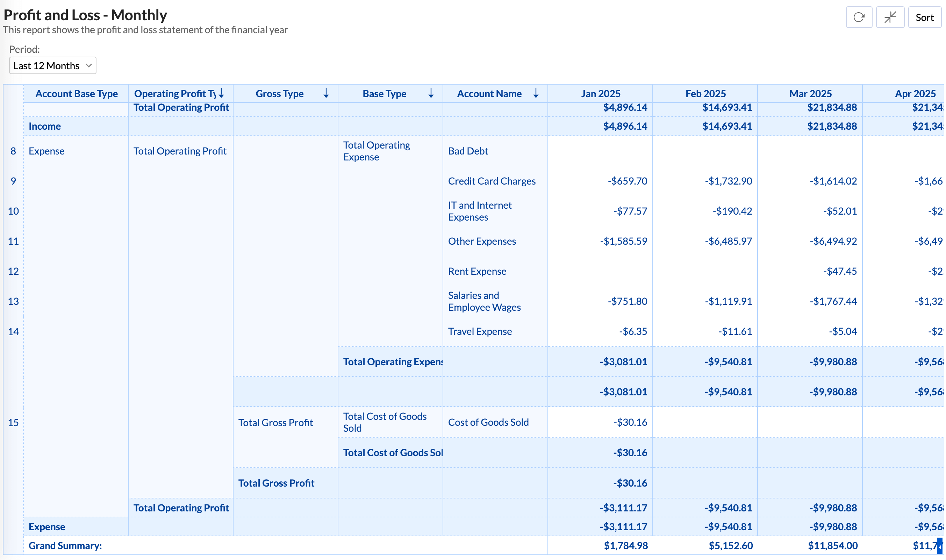Select the Salaries and Employee Wages account
Screen dimensions: 946x560
tap(484, 301)
